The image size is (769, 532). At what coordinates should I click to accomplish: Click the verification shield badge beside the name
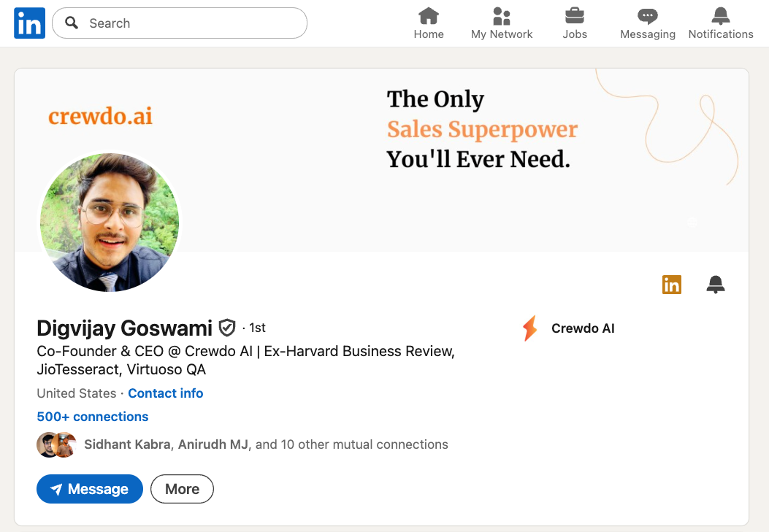227,328
